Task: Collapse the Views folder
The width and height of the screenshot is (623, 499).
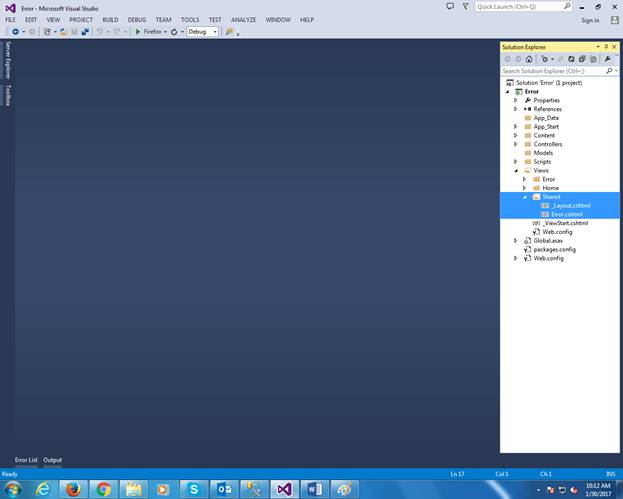Action: [x=516, y=171]
